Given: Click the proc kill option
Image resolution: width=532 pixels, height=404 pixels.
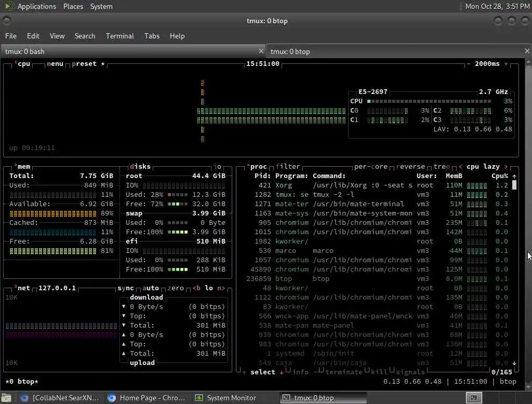Looking at the screenshot, I should pos(379,372).
